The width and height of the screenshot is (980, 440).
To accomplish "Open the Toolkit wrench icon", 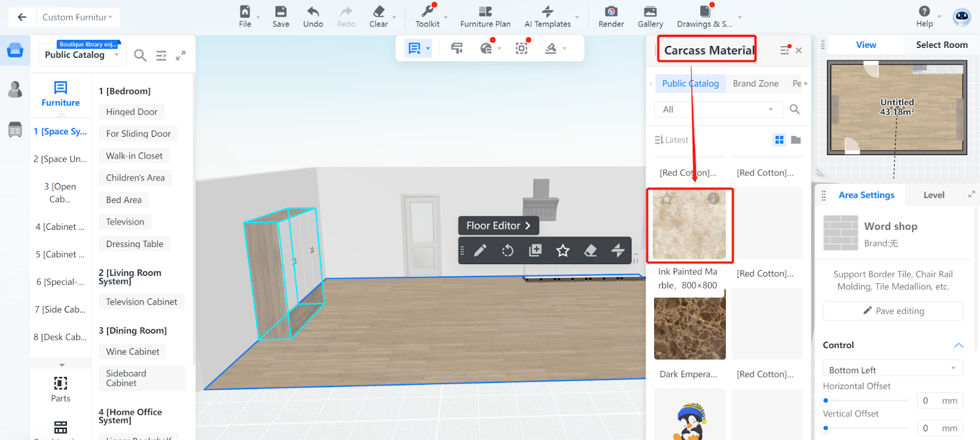I will [x=427, y=12].
